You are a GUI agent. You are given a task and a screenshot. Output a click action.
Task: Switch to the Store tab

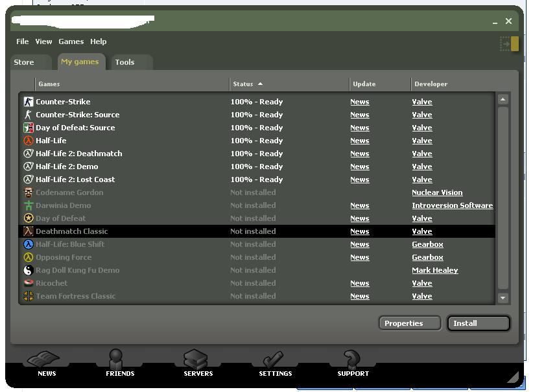pyautogui.click(x=30, y=62)
